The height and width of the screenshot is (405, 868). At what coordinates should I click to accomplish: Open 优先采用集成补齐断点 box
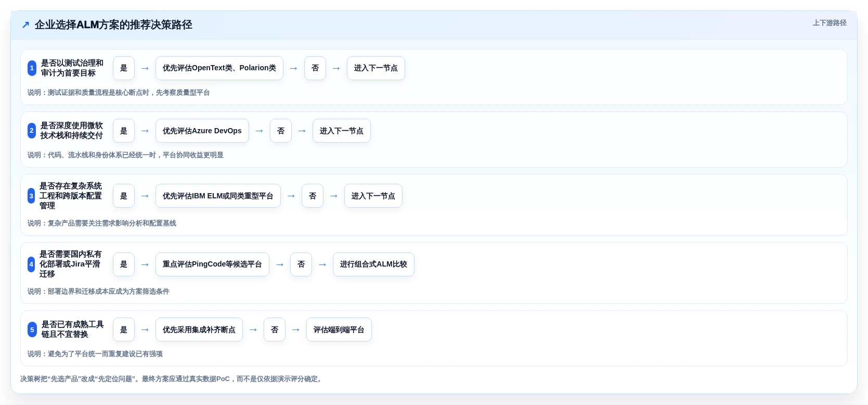199,330
